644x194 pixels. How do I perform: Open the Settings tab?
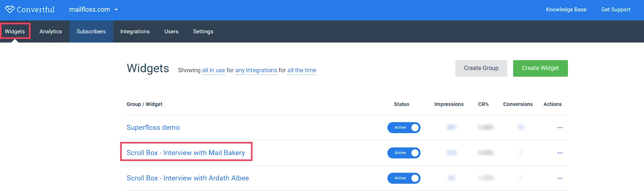pos(203,32)
